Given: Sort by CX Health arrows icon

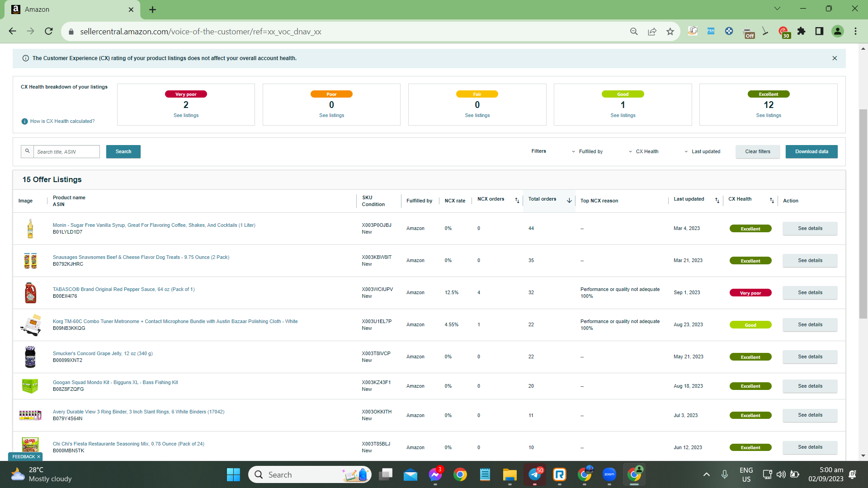Looking at the screenshot, I should click(772, 200).
